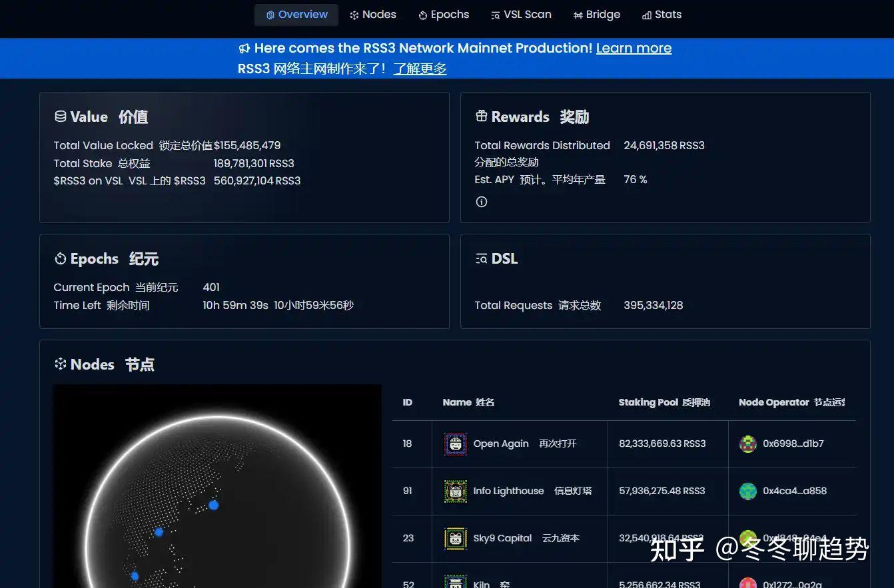Switch to the Nodes tab
The image size is (894, 588).
[x=373, y=14]
